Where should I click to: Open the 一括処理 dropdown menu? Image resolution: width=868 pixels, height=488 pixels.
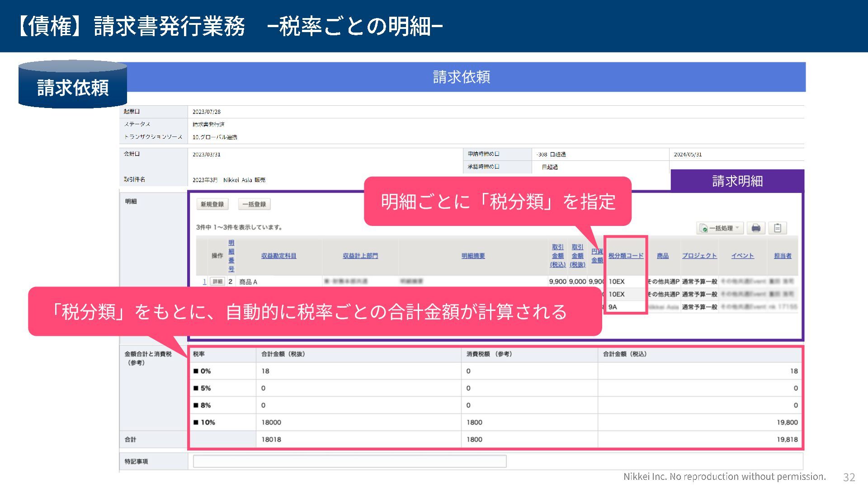click(720, 228)
